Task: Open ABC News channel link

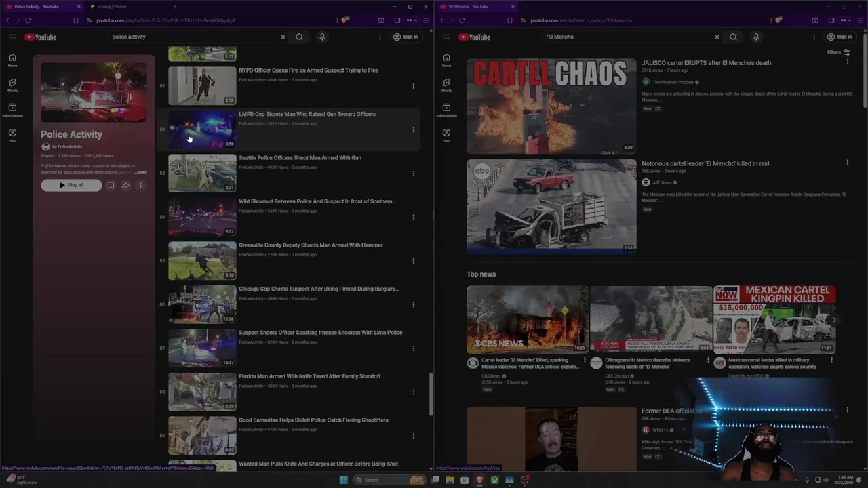Action: pyautogui.click(x=662, y=182)
